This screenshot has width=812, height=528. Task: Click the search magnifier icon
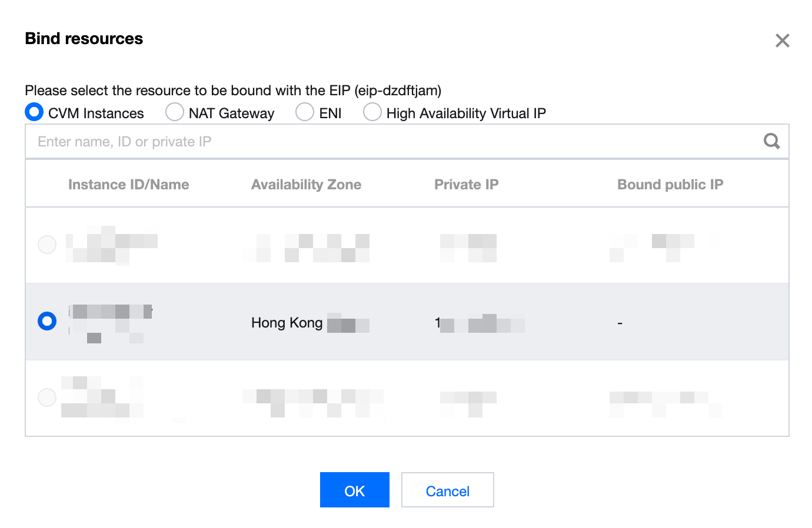(771, 141)
